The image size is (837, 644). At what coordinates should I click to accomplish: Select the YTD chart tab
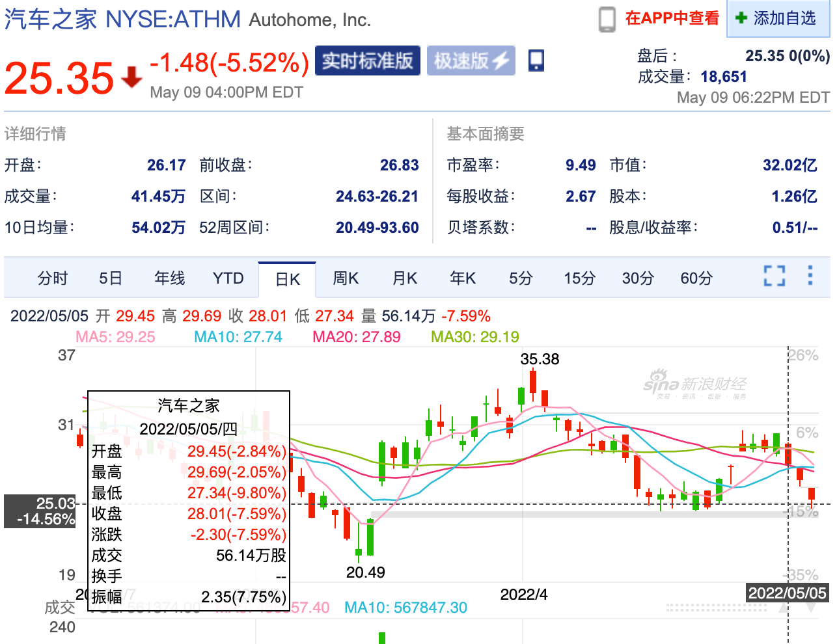228,278
